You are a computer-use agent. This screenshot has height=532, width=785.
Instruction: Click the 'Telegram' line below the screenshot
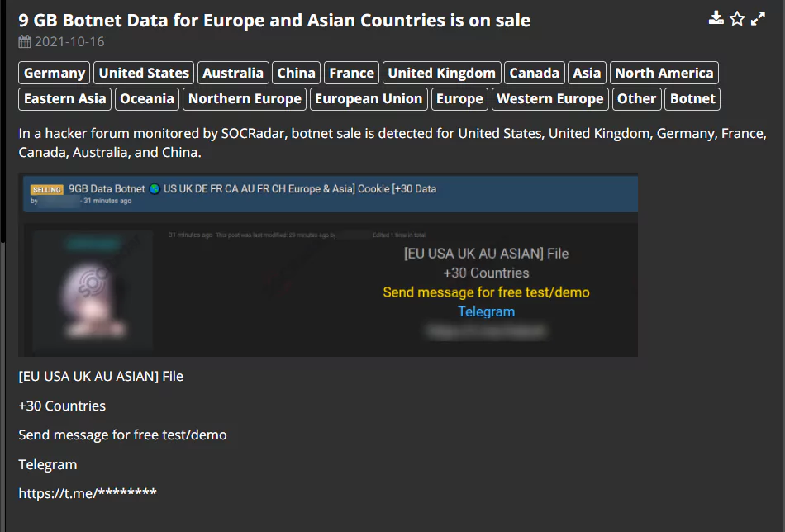[48, 465]
